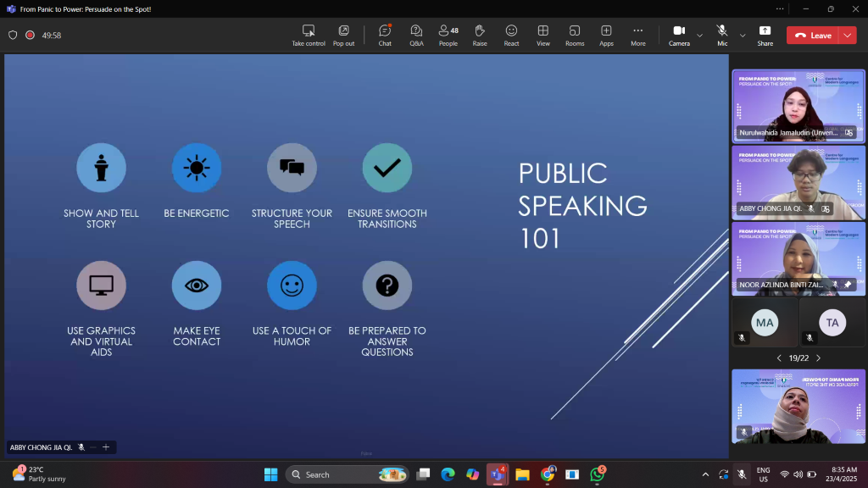
Task: Show the People participant list
Action: 448,35
